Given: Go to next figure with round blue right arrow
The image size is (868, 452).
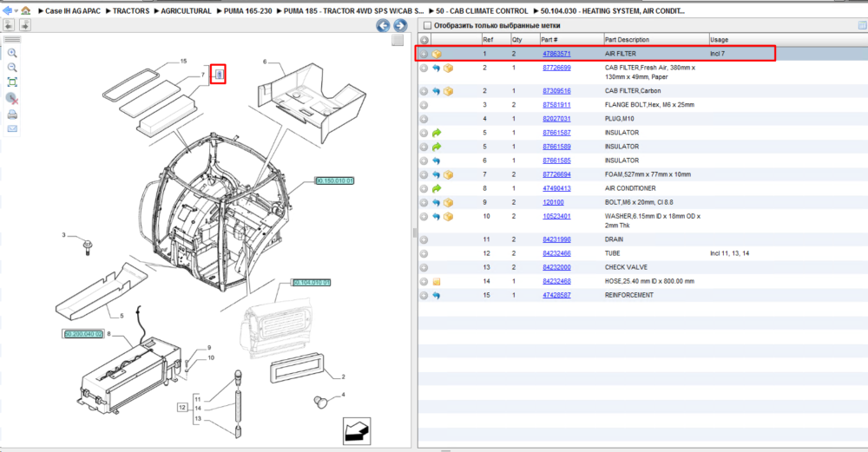Looking at the screenshot, I should tap(400, 25).
